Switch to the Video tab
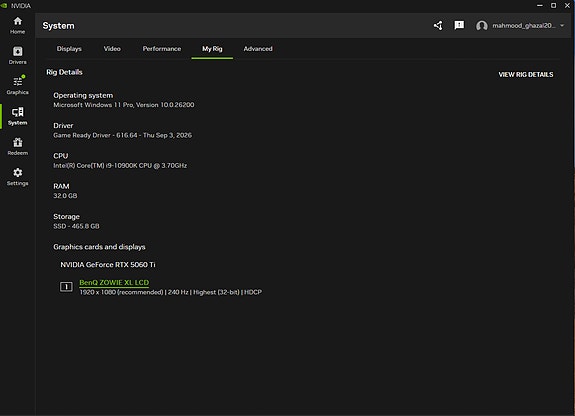Viewport: 575px width, 416px height. click(x=112, y=49)
